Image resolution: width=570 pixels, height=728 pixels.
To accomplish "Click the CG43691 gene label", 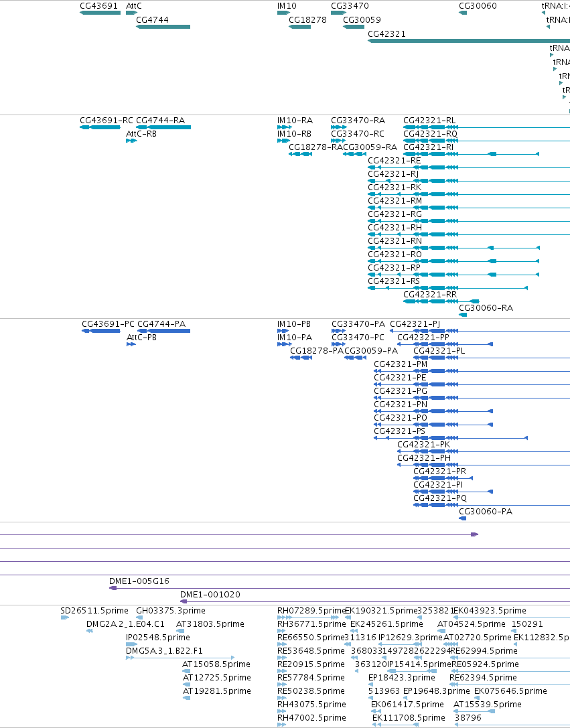I will point(98,6).
